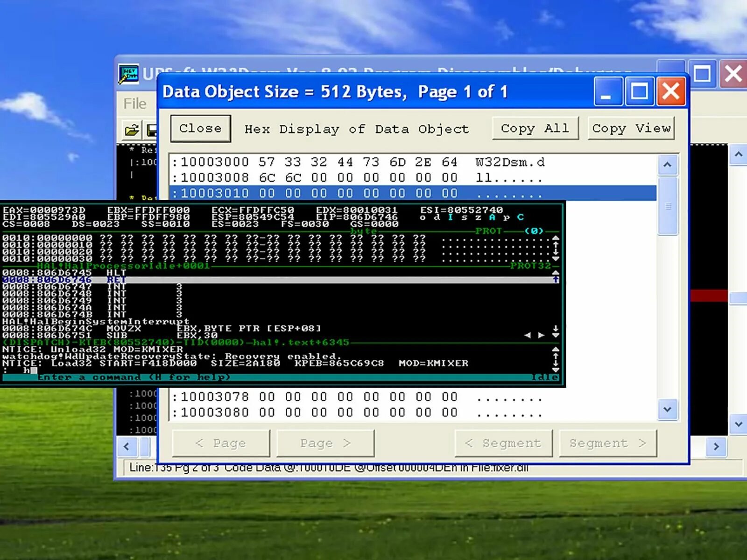This screenshot has width=747, height=560.
Task: Click scroll-right triangle in SoftICE code window
Action: click(x=541, y=335)
